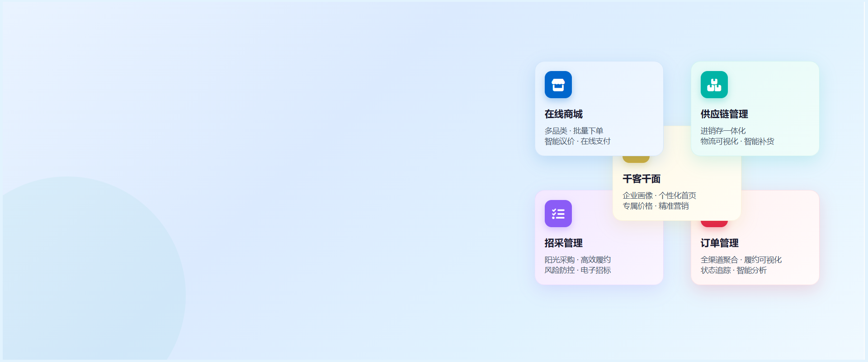Click the purple checklist icon for 招采管理
The width and height of the screenshot is (868, 362).
[558, 214]
